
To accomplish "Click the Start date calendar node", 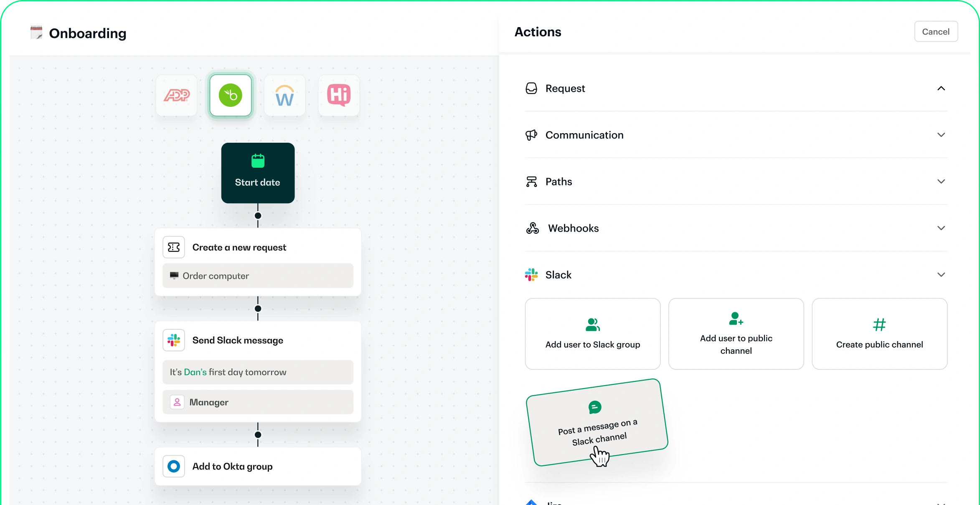I will pos(258,173).
